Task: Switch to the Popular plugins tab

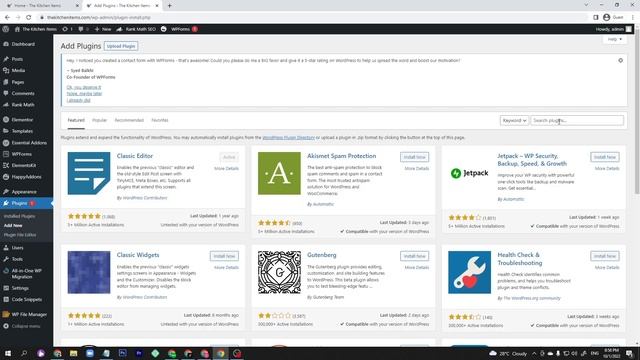Action: tap(99, 120)
